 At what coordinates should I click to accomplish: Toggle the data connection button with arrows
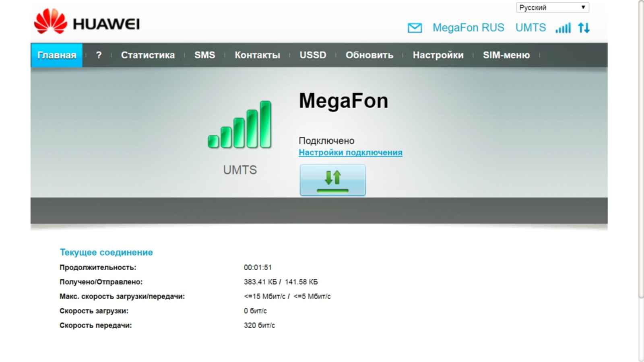tap(332, 180)
